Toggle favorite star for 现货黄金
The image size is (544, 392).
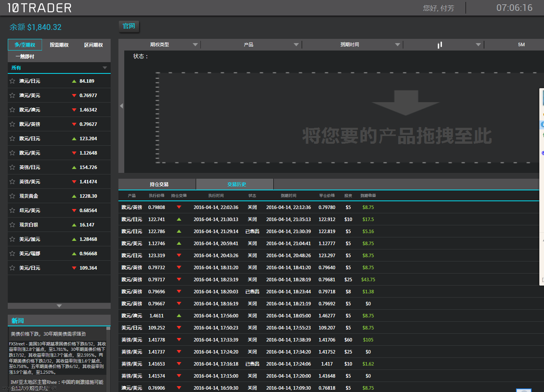click(12, 196)
